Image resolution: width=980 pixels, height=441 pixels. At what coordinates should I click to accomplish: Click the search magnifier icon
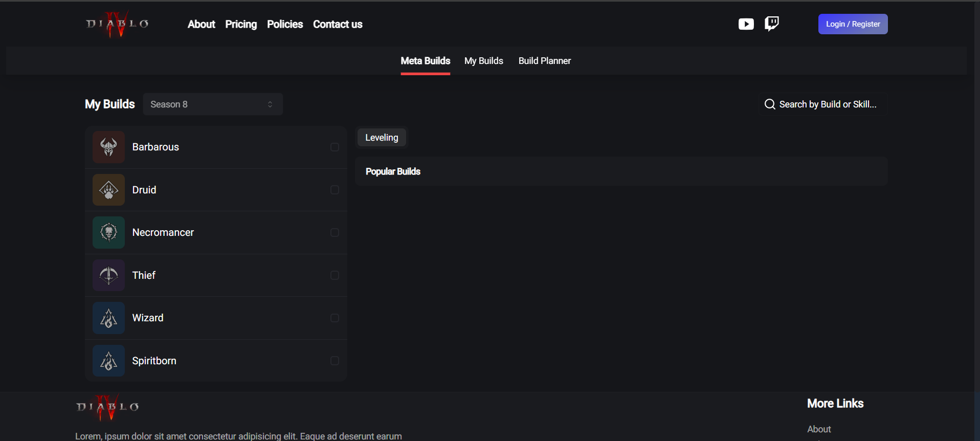tap(770, 104)
